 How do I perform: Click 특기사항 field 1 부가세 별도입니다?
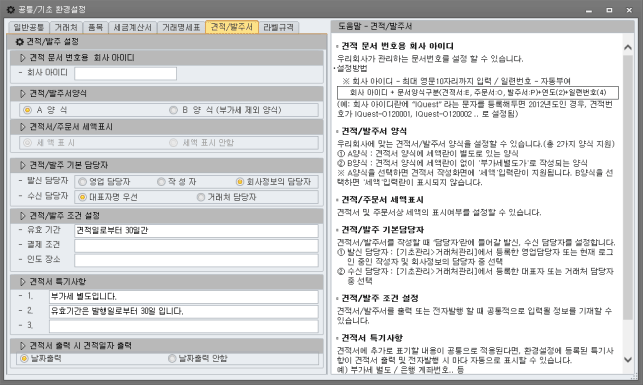tap(184, 296)
